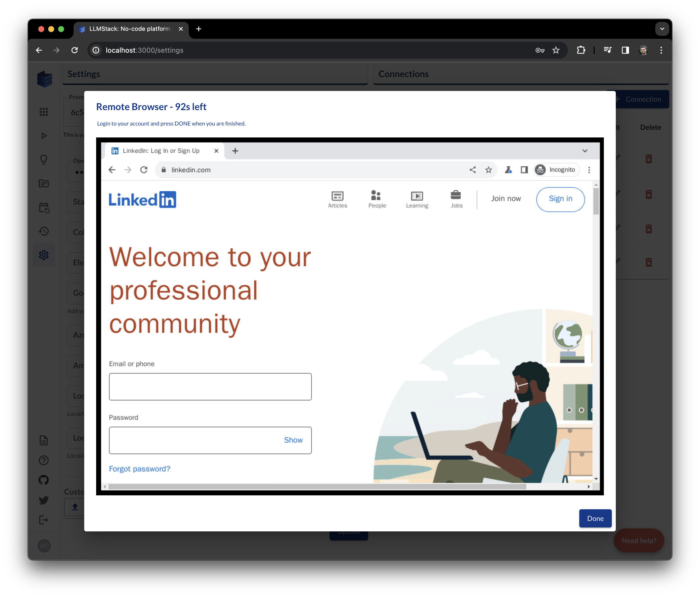Click inside the Email or phone field

point(210,386)
